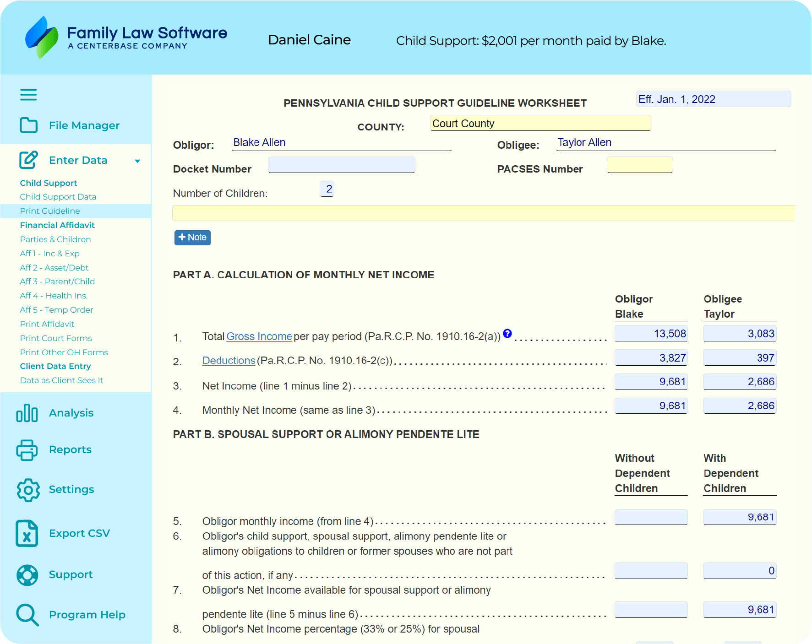
Task: Click the Add Note button
Action: pos(192,238)
